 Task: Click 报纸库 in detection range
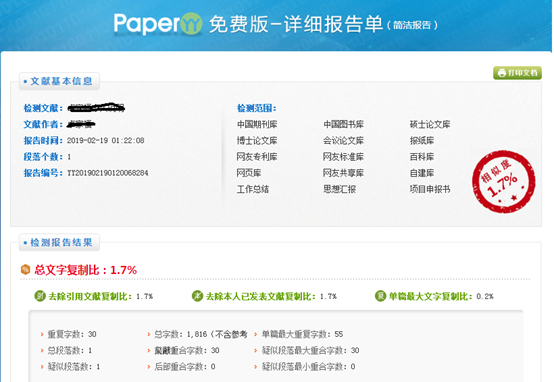[x=422, y=141]
